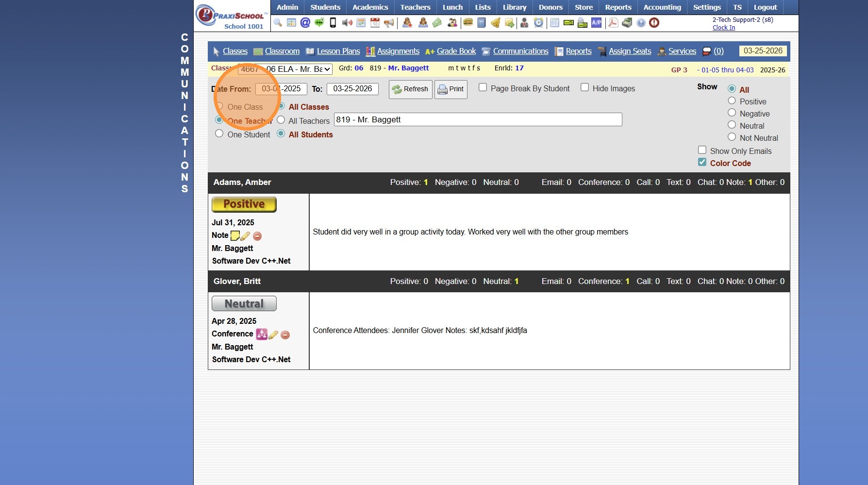Delete Britt Glover conference with red minus icon
868x485 pixels.
tap(285, 334)
